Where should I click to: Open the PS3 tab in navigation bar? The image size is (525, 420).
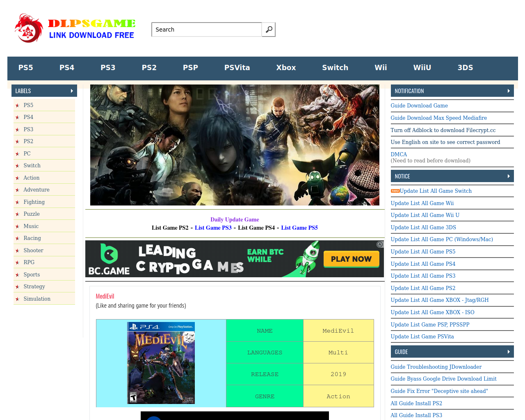(108, 68)
